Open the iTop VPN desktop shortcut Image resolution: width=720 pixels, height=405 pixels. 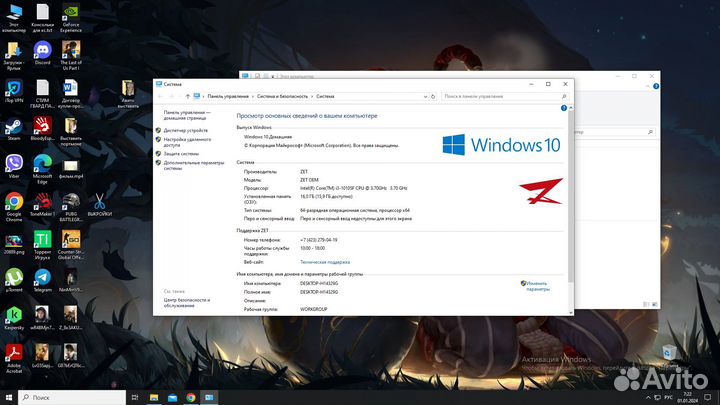pos(14,91)
